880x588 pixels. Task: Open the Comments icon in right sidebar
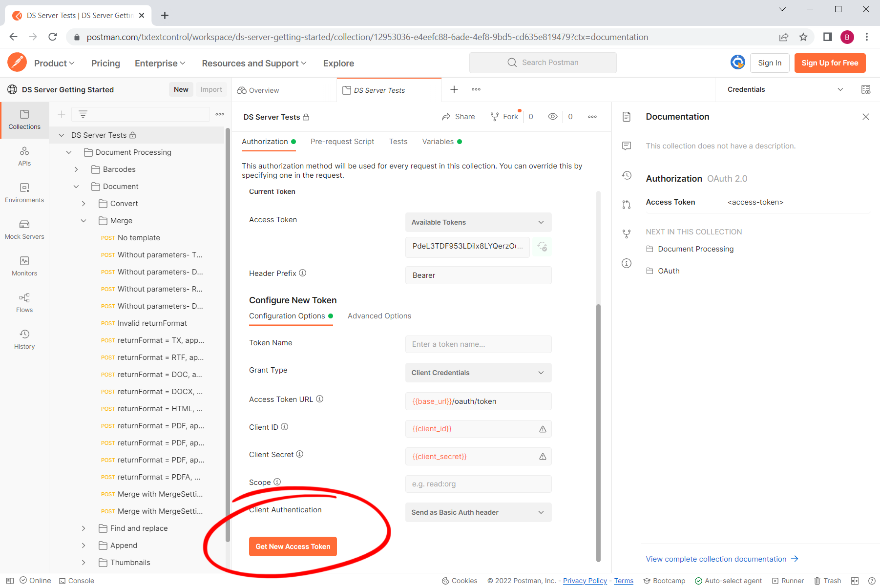(627, 146)
